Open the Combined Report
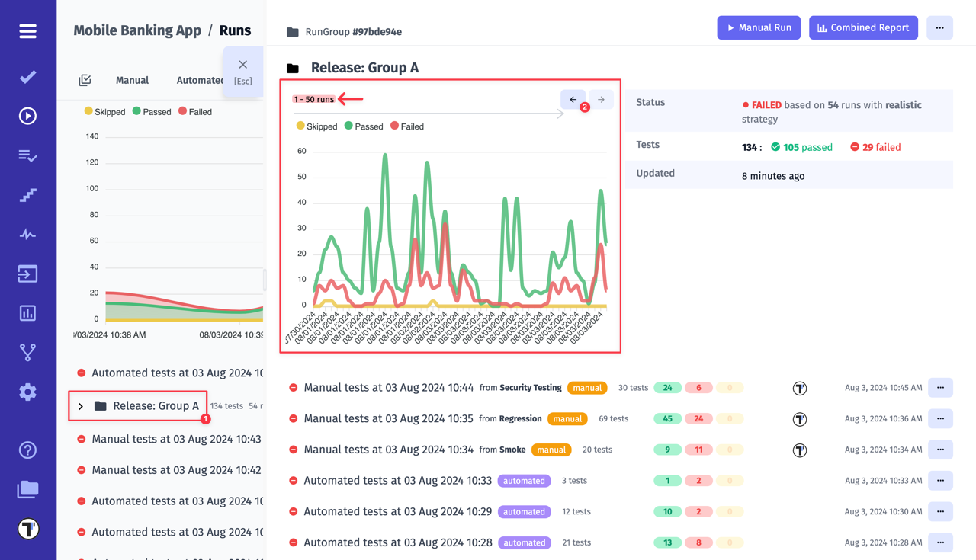The image size is (976, 560). pyautogui.click(x=863, y=27)
